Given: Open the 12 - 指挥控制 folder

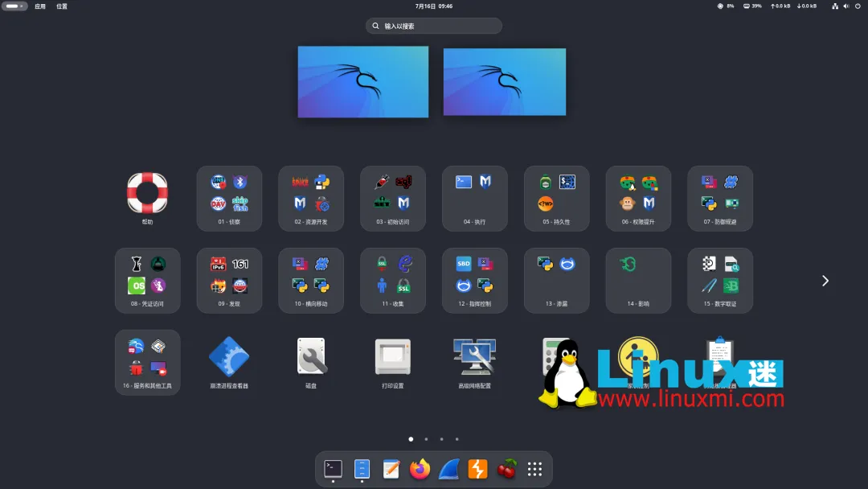Looking at the screenshot, I should 474,280.
